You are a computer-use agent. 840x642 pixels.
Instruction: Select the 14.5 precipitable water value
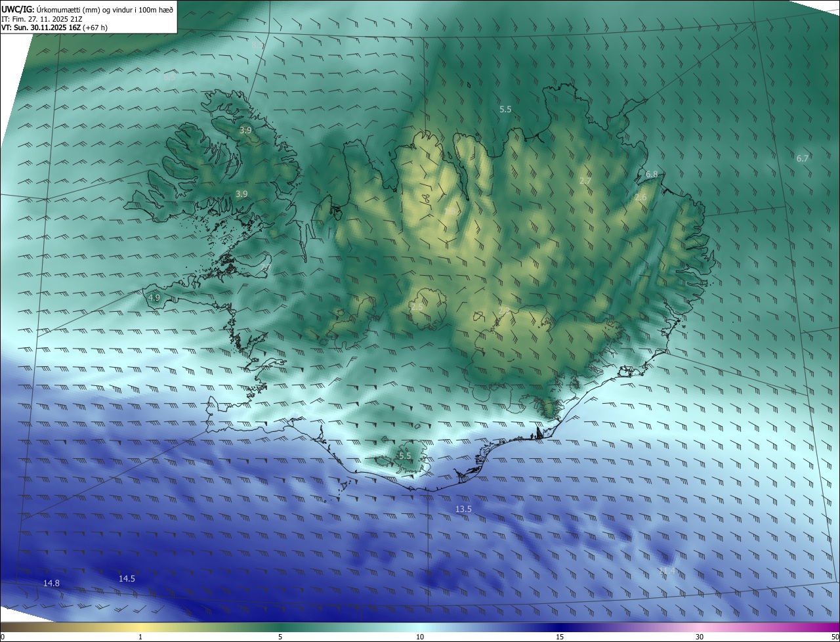coord(127,578)
